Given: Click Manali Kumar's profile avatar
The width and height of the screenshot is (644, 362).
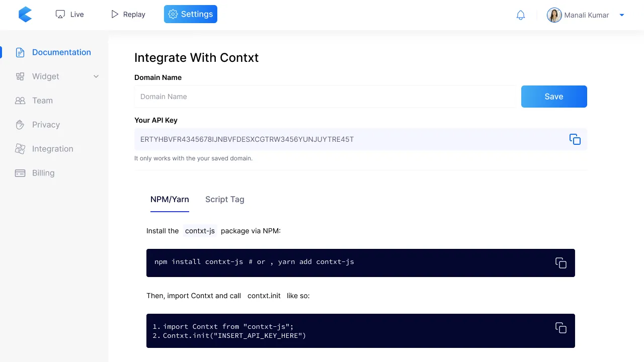Looking at the screenshot, I should coord(554,15).
